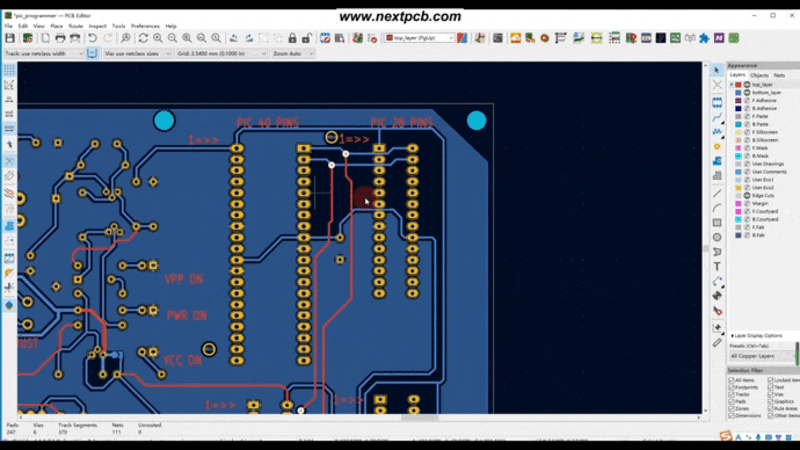Click the Save icon in the toolbar
The height and width of the screenshot is (450, 800).
[9, 38]
